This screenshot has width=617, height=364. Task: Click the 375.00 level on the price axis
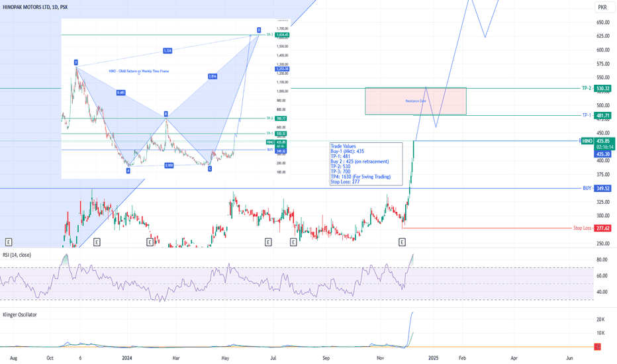point(603,175)
